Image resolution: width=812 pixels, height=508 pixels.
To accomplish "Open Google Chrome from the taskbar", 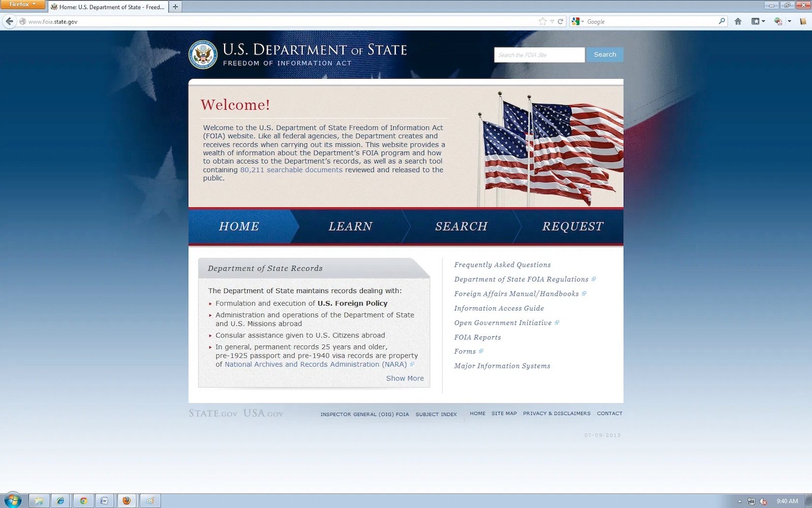I will (83, 501).
